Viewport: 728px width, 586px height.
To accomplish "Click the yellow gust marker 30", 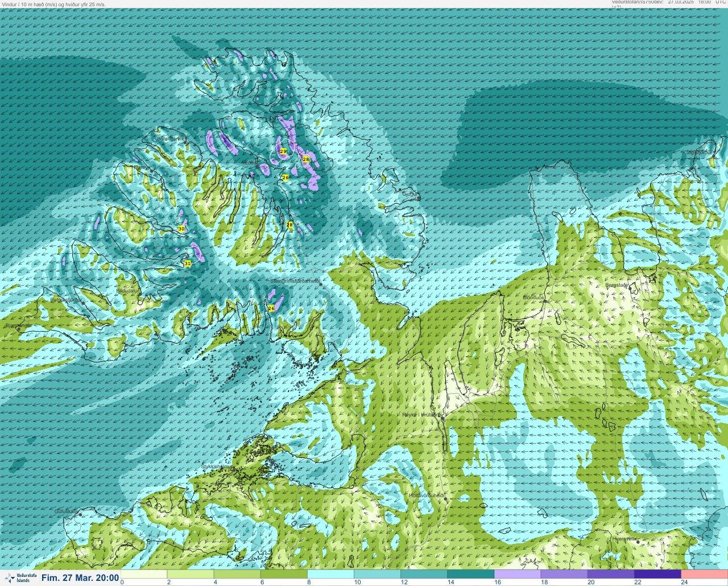I will click(181, 229).
